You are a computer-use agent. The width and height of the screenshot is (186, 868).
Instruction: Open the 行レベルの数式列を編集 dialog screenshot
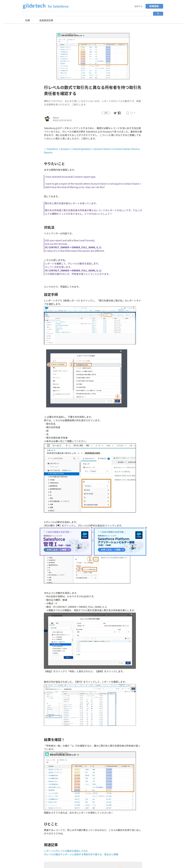point(90,641)
